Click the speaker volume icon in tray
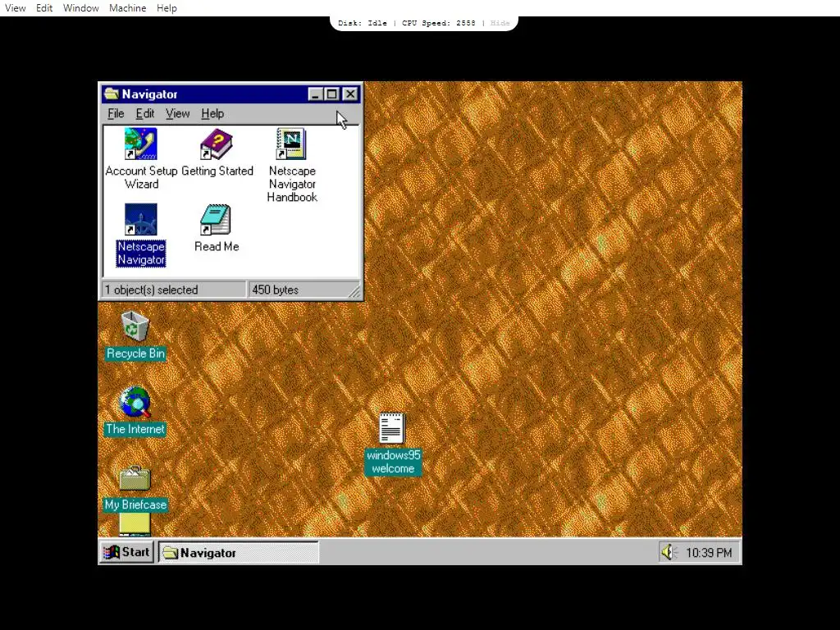Viewport: 840px width, 630px height. pyautogui.click(x=669, y=552)
